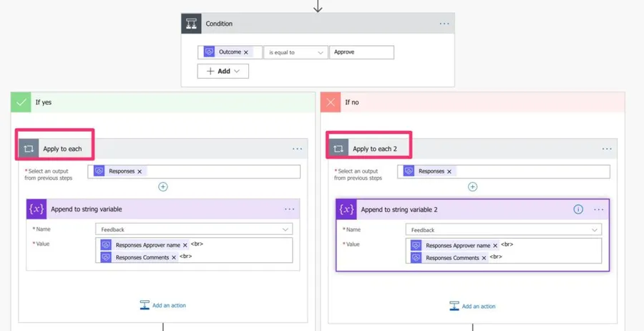
Task: Click the Condition card's branch icon
Action: tap(192, 24)
